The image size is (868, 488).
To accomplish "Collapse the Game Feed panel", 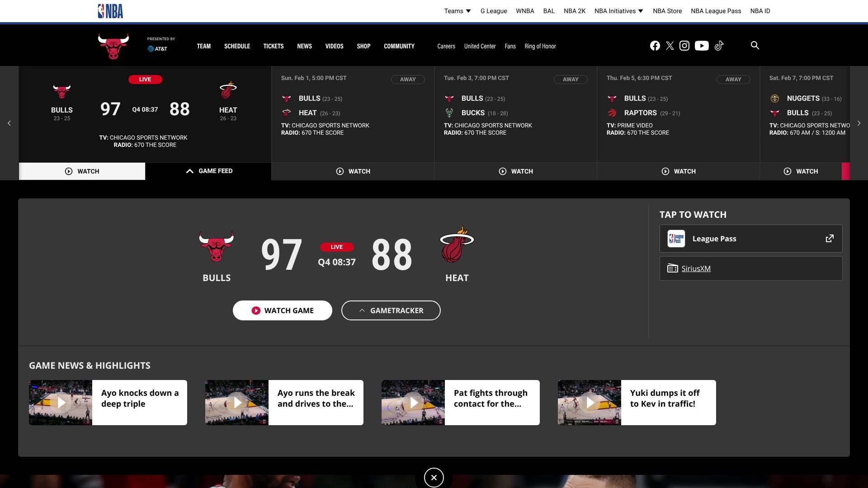I will (x=208, y=171).
